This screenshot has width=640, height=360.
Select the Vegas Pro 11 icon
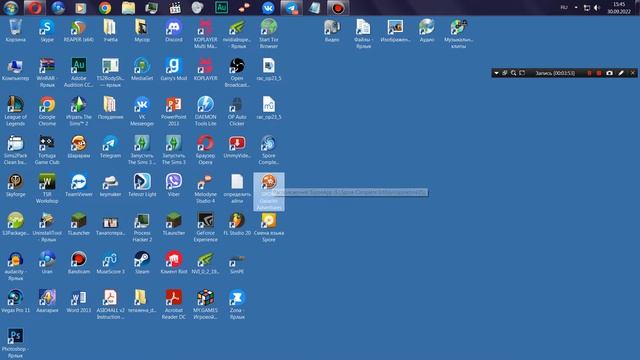tap(16, 302)
